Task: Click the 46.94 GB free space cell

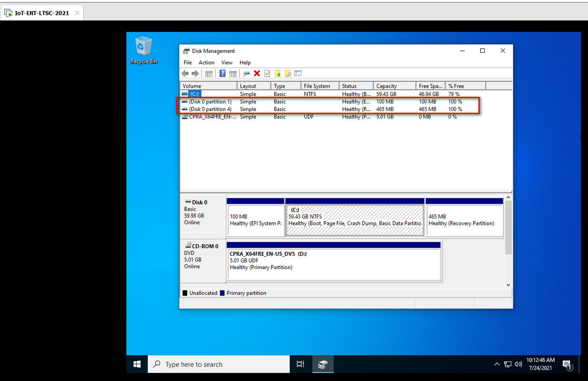Action: click(x=429, y=94)
